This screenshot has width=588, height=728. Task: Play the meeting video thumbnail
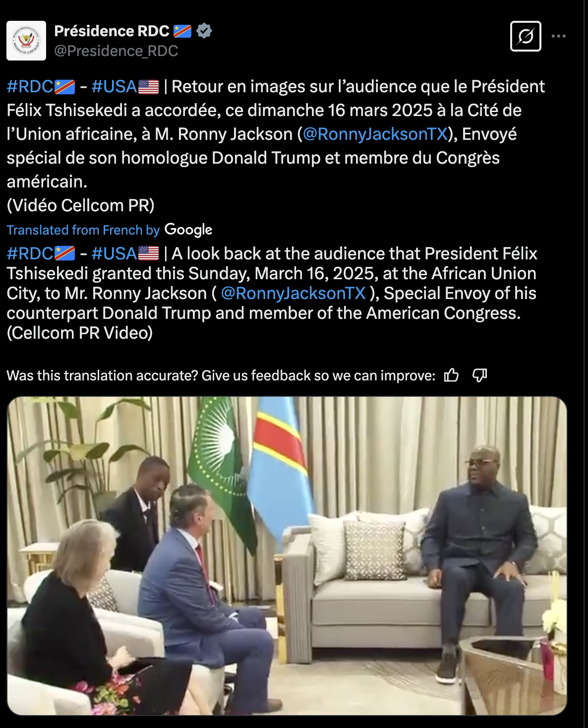click(287, 555)
